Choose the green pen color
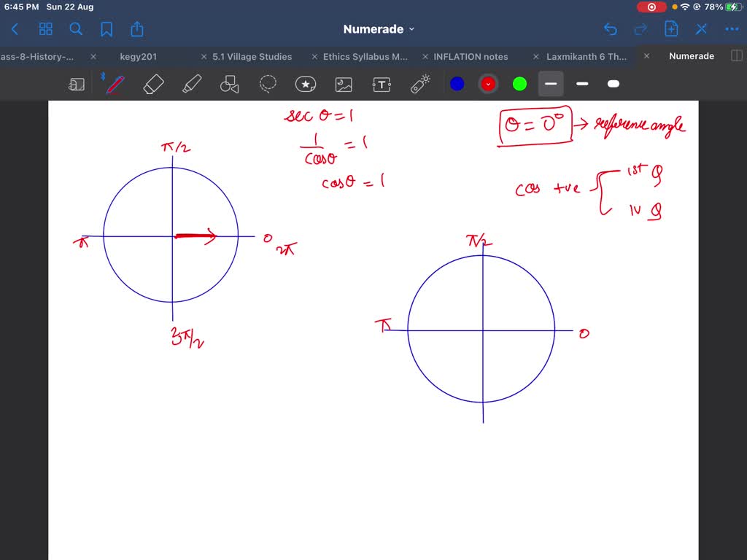Viewport: 747px width, 560px height. 519,85
